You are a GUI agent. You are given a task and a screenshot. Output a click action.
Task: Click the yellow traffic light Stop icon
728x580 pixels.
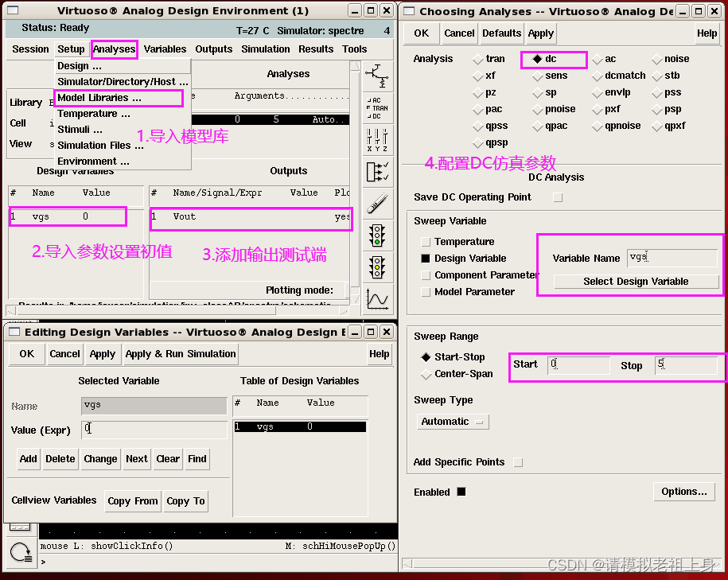[x=377, y=267]
